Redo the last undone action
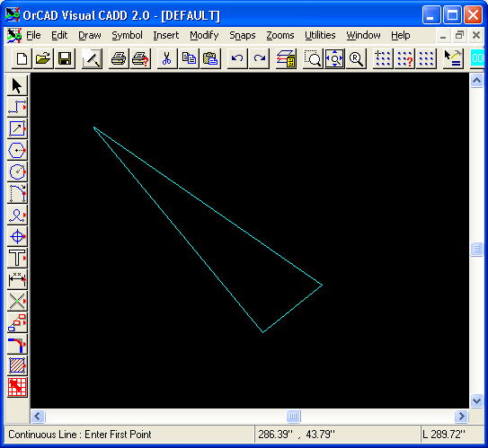The width and height of the screenshot is (488, 448). click(x=259, y=58)
